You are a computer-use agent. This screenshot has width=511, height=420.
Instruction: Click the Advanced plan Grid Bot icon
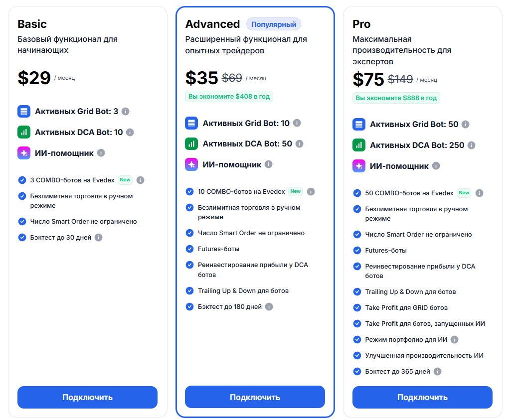191,123
